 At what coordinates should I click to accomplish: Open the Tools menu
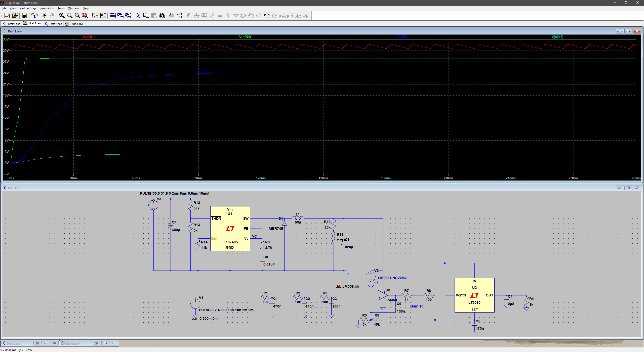point(61,8)
